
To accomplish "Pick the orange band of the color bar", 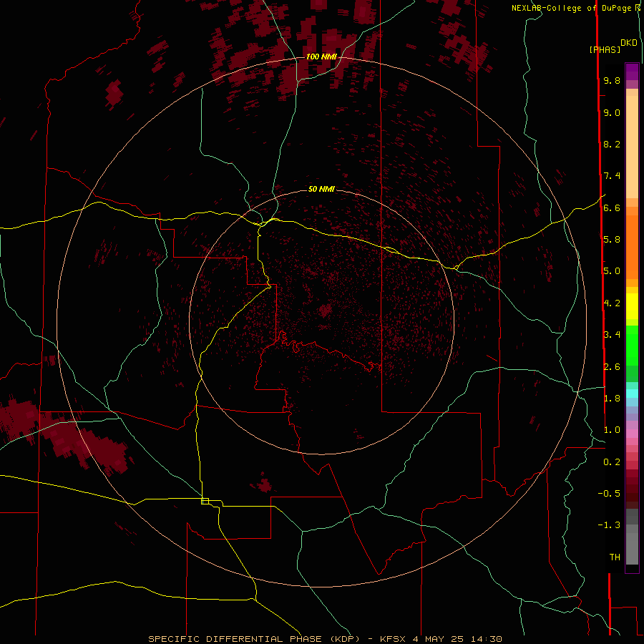I will point(632,248).
